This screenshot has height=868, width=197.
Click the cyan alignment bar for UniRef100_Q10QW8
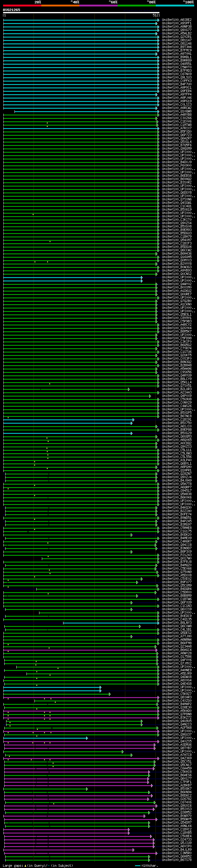point(87,111)
